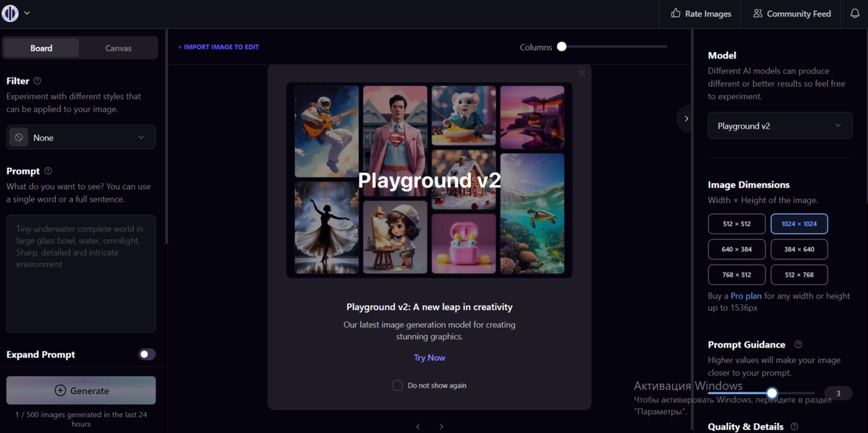The height and width of the screenshot is (433, 868).
Task: Switch to the Board tab
Action: tap(41, 48)
